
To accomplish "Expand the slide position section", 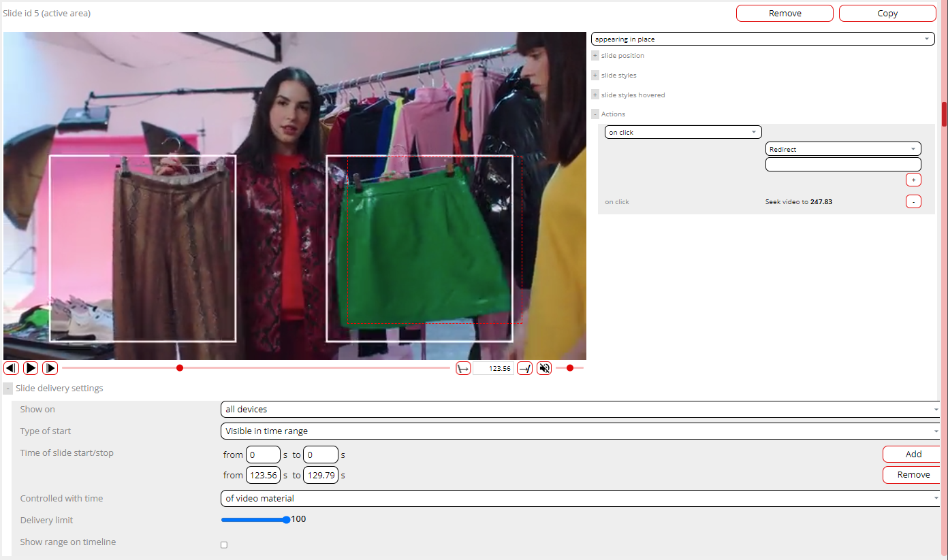I will tap(595, 56).
